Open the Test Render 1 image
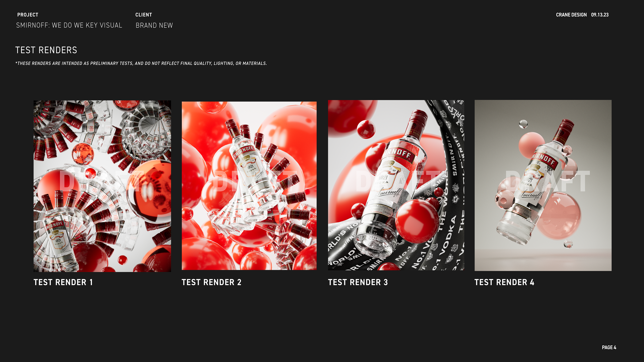 (x=102, y=186)
